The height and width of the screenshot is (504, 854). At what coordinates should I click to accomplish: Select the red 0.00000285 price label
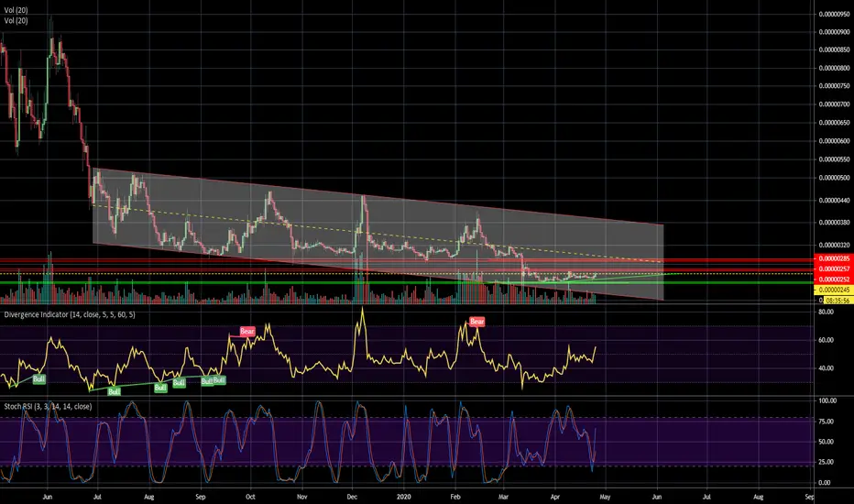pos(833,258)
